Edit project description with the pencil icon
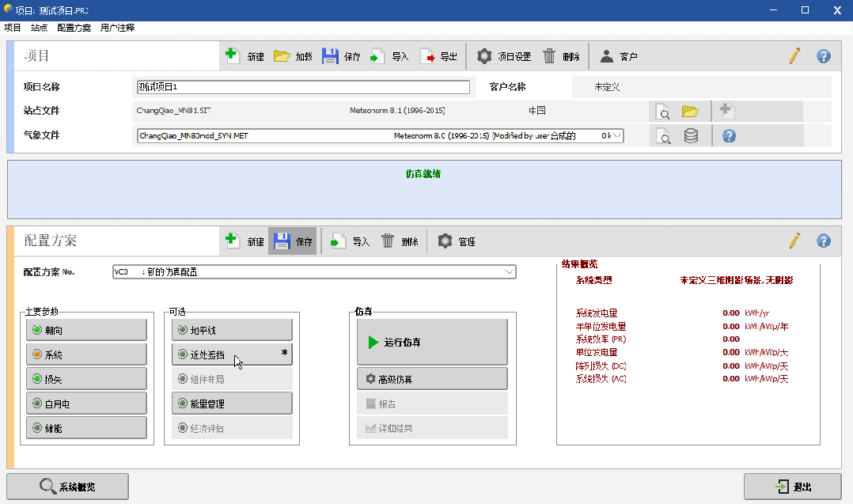Viewport: 853px width, 504px height. click(x=794, y=55)
